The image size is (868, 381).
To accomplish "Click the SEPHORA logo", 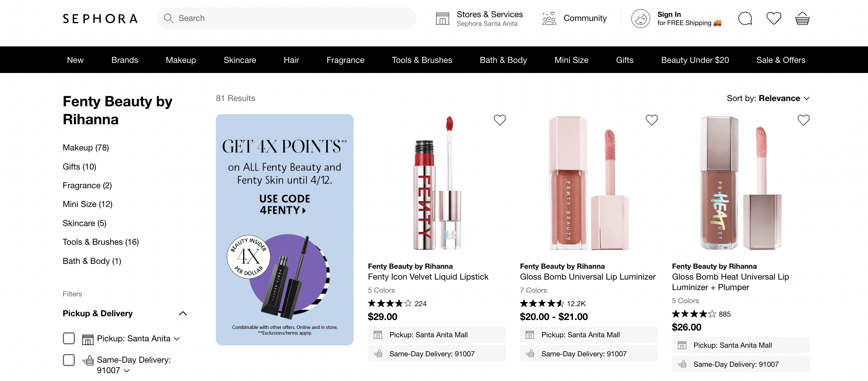I will point(100,18).
